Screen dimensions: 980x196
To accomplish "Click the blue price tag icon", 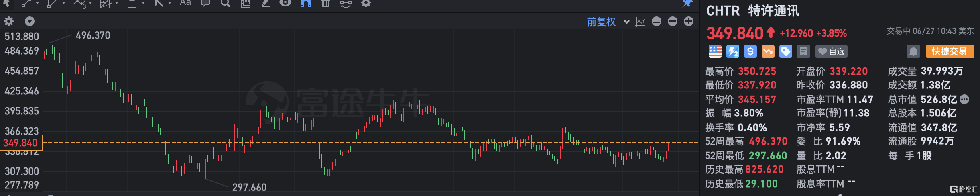I will coord(786,51).
